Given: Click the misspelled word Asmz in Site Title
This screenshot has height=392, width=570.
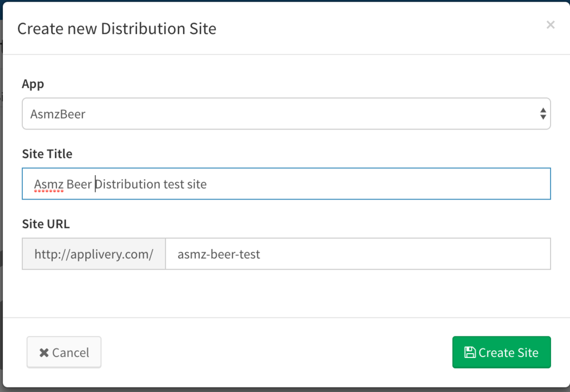Looking at the screenshot, I should tap(48, 184).
